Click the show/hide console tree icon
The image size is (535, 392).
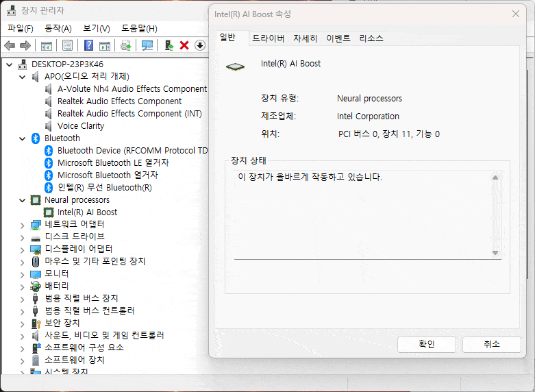point(46,45)
